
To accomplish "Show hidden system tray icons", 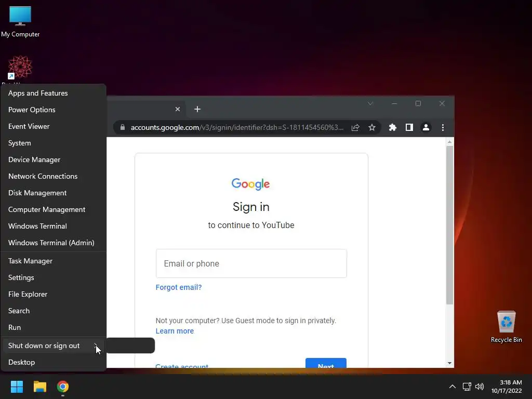I will click(x=453, y=387).
